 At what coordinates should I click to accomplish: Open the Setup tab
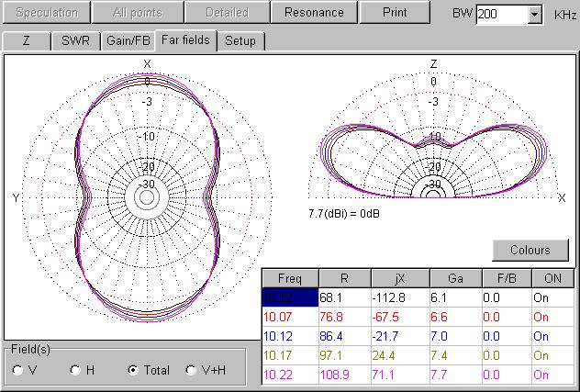click(240, 41)
